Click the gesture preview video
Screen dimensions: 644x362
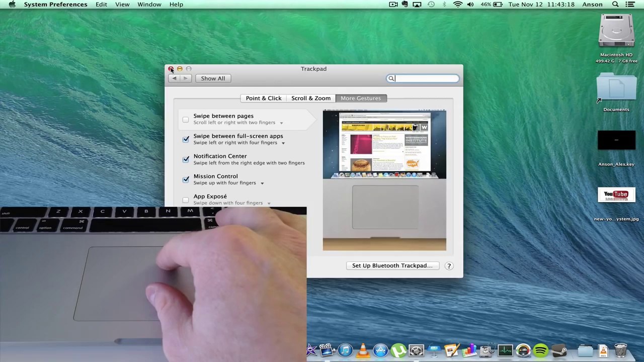tap(384, 180)
